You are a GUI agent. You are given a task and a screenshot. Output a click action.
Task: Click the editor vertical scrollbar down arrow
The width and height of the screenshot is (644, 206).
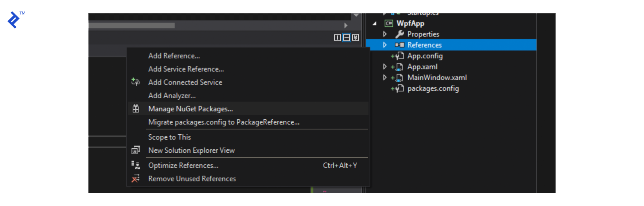[x=356, y=15]
